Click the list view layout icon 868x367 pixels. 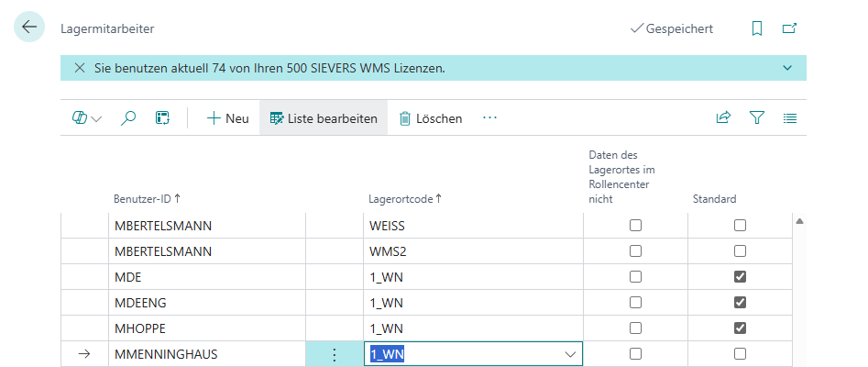(790, 117)
